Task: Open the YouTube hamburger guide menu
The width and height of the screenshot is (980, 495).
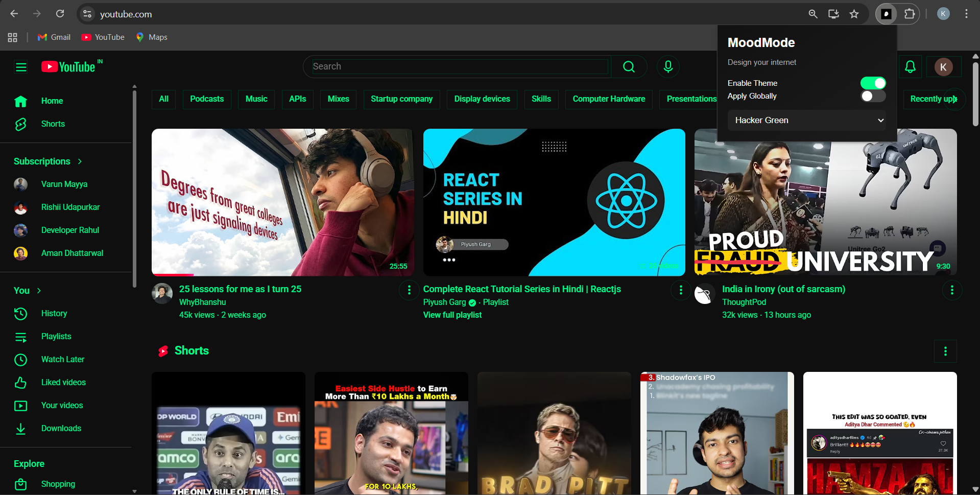Action: 21,67
